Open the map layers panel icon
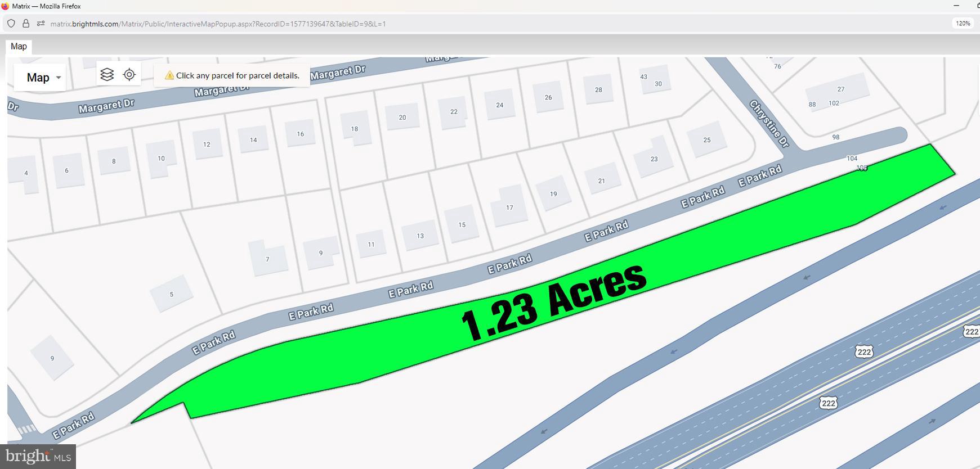Screen dimensions: 980x469 click(x=107, y=74)
